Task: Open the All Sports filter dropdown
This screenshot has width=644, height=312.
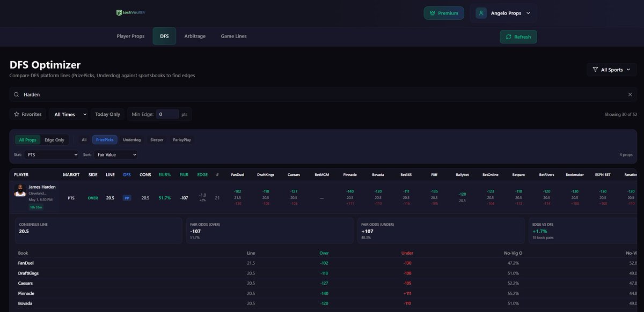Action: pyautogui.click(x=612, y=70)
